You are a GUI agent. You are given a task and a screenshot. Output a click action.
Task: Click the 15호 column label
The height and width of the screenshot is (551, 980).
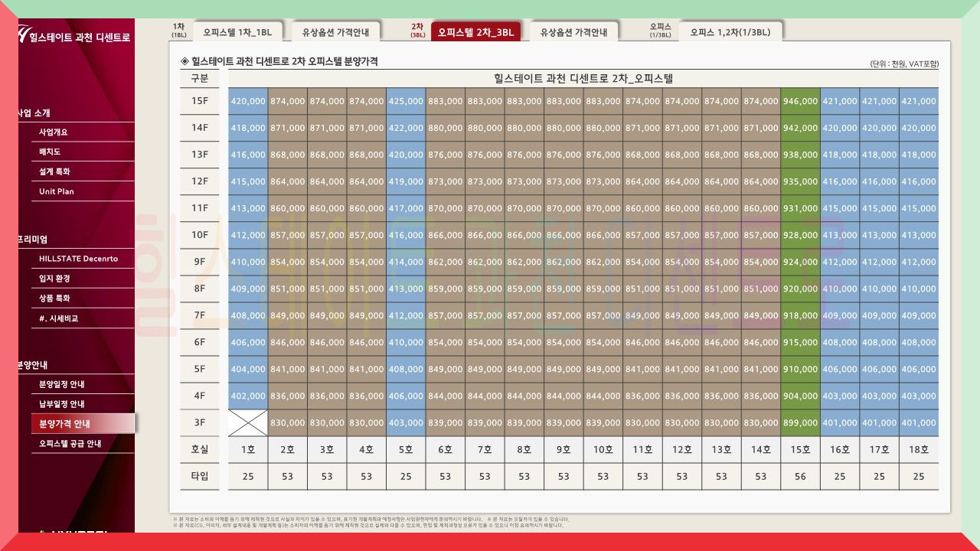tap(800, 450)
